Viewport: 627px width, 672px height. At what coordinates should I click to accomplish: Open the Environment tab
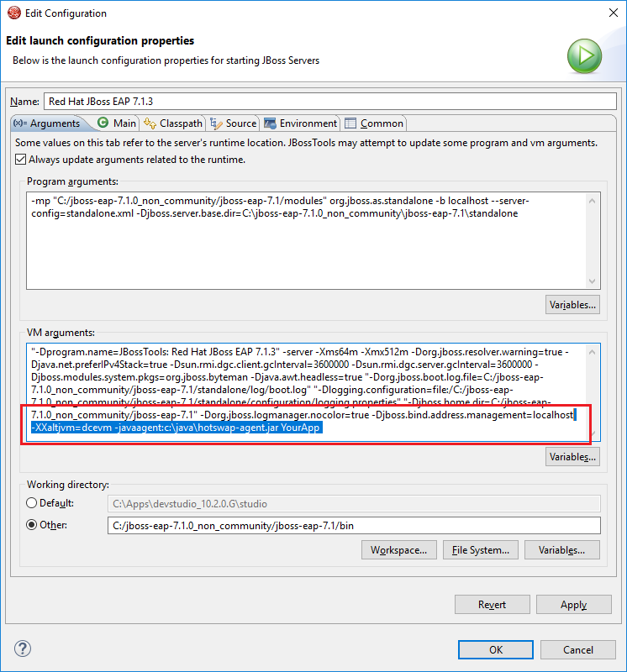click(300, 123)
